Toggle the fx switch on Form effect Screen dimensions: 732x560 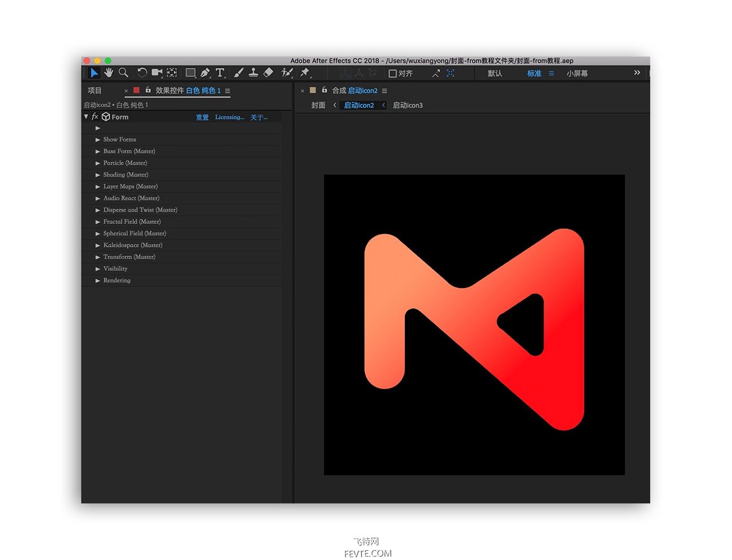(x=95, y=117)
